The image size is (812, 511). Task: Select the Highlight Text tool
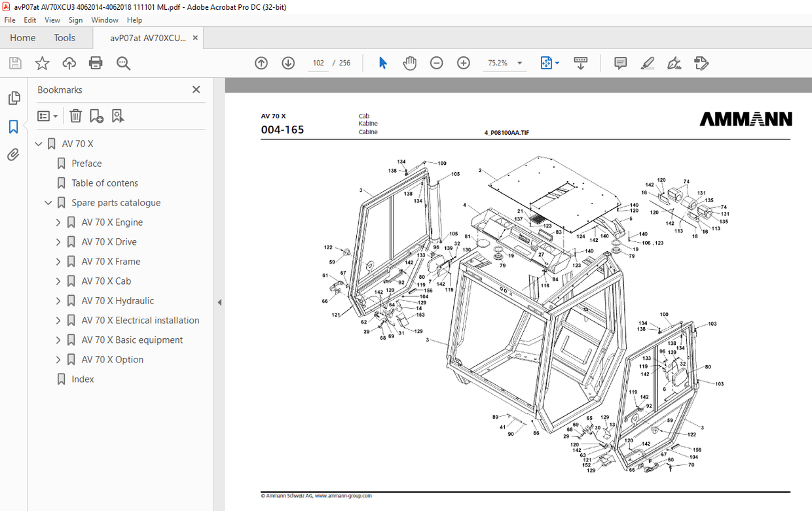click(647, 63)
